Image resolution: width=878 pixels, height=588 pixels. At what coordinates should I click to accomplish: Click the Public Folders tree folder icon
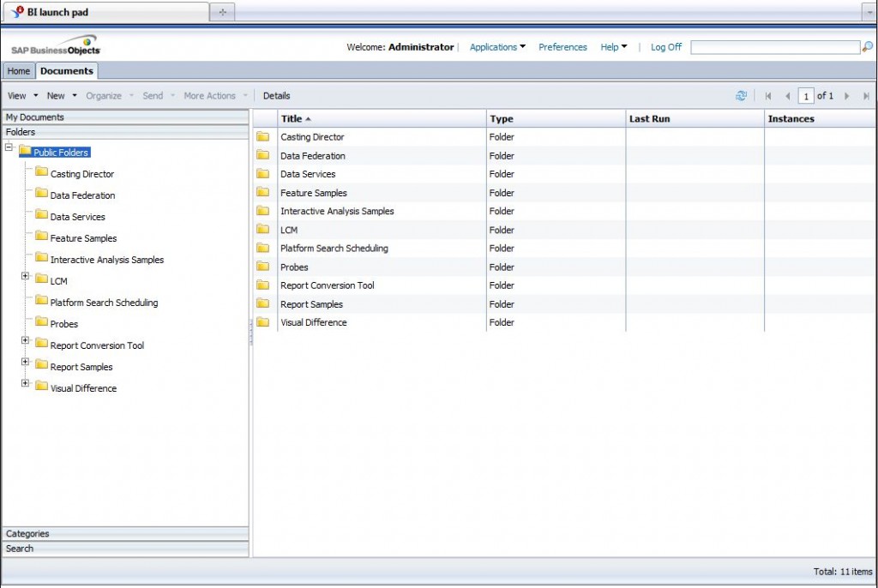pyautogui.click(x=25, y=151)
